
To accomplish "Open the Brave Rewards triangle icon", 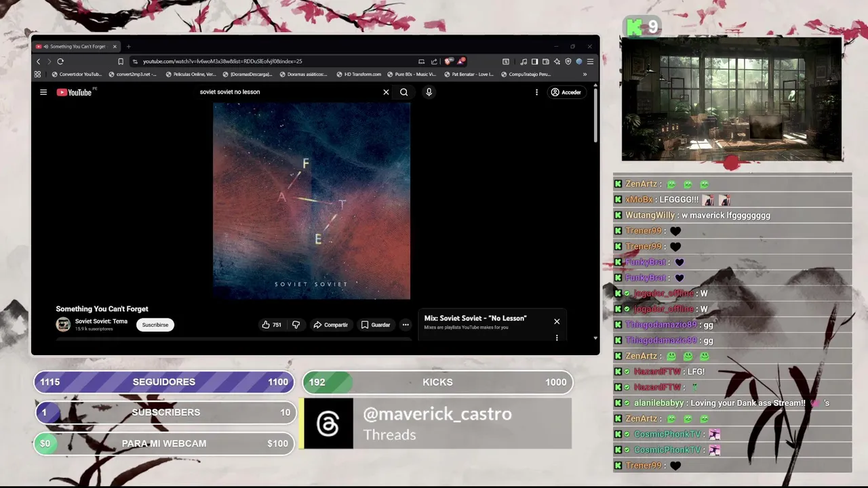I will [x=460, y=62].
